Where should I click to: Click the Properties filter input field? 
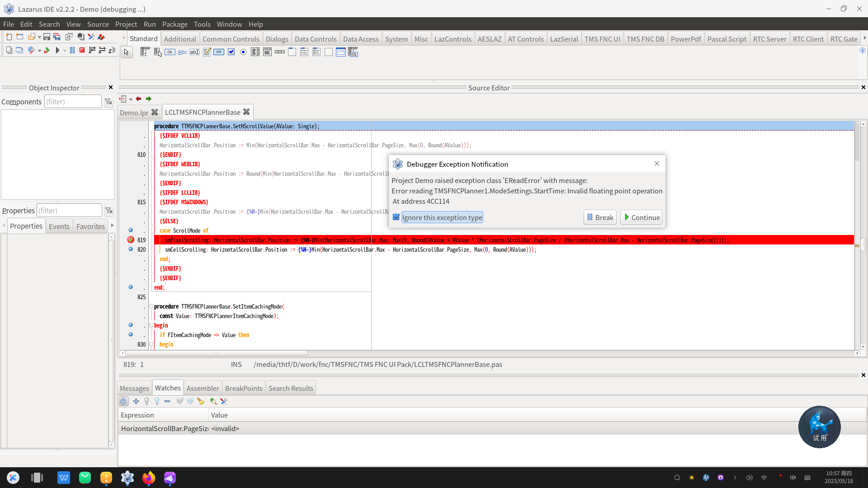pos(69,211)
